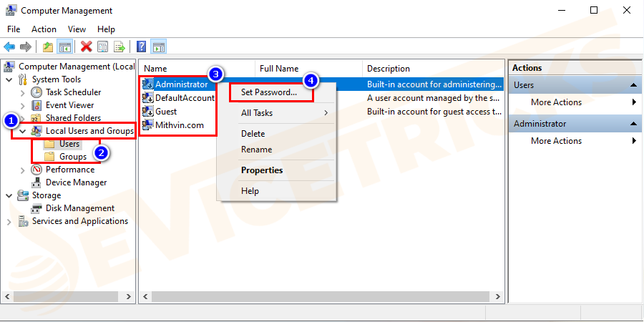
Task: Toggle the Show/Hide Console Tree icon
Action: [65, 47]
